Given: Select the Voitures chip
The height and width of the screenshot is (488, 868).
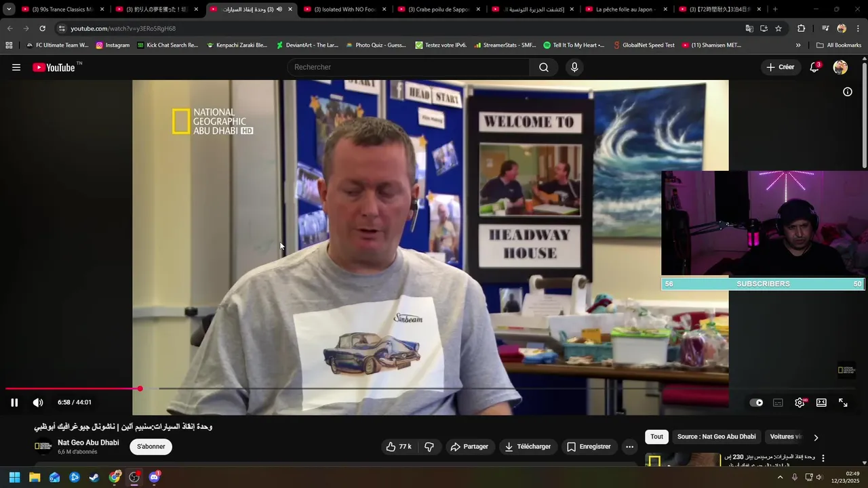Looking at the screenshot, I should [785, 436].
